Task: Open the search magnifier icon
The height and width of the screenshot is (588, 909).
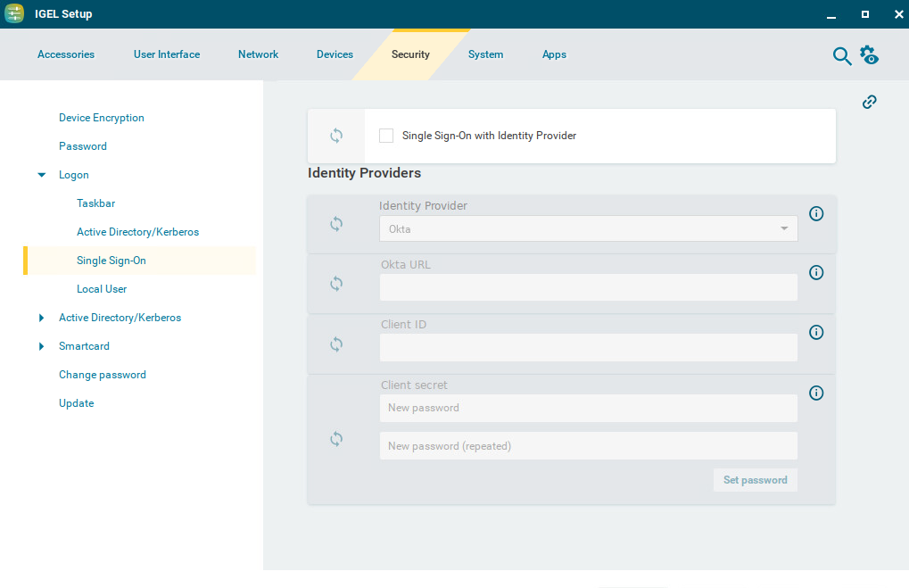Action: tap(841, 55)
